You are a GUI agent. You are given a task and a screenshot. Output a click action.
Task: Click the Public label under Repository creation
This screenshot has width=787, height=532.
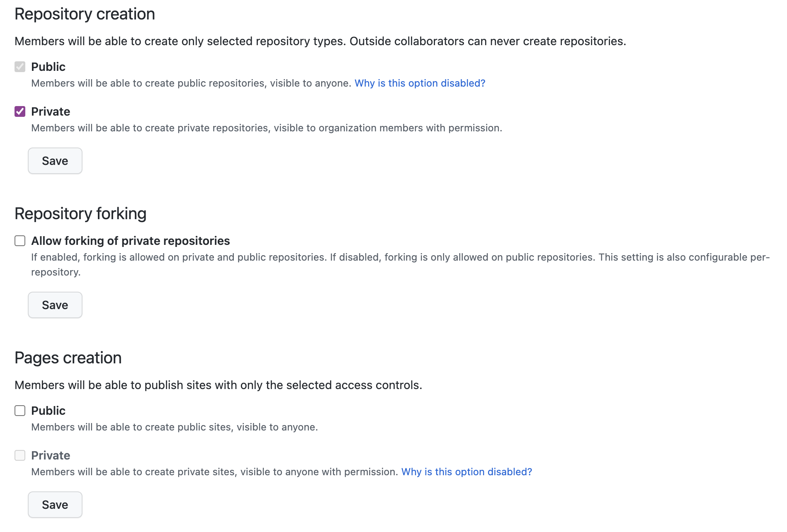[48, 67]
